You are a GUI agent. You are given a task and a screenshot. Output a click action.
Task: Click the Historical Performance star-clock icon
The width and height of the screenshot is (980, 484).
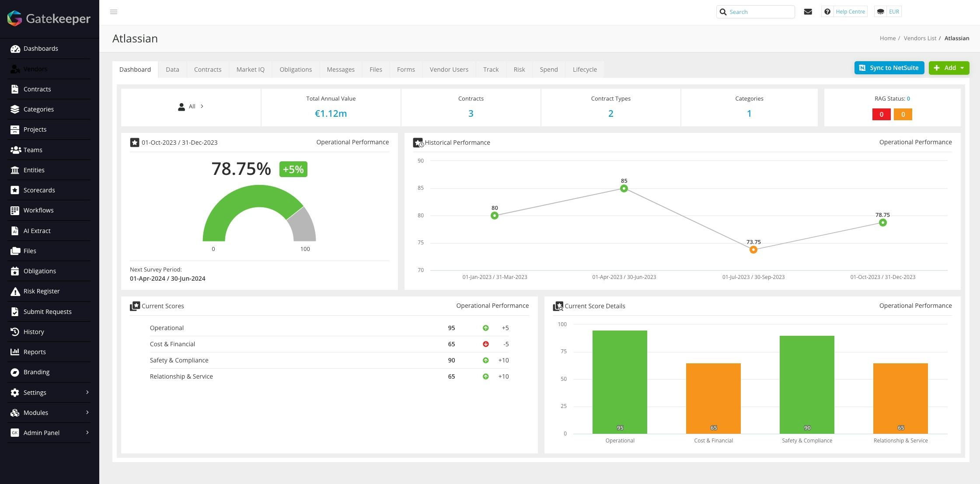[x=418, y=143]
